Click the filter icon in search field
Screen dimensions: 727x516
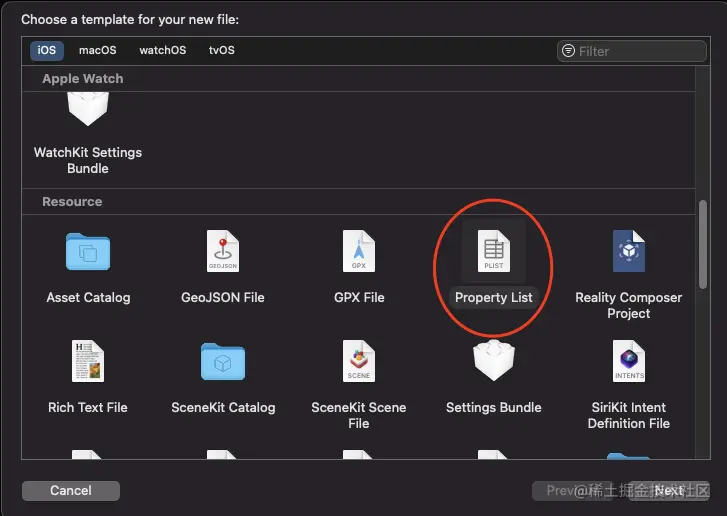tap(568, 51)
